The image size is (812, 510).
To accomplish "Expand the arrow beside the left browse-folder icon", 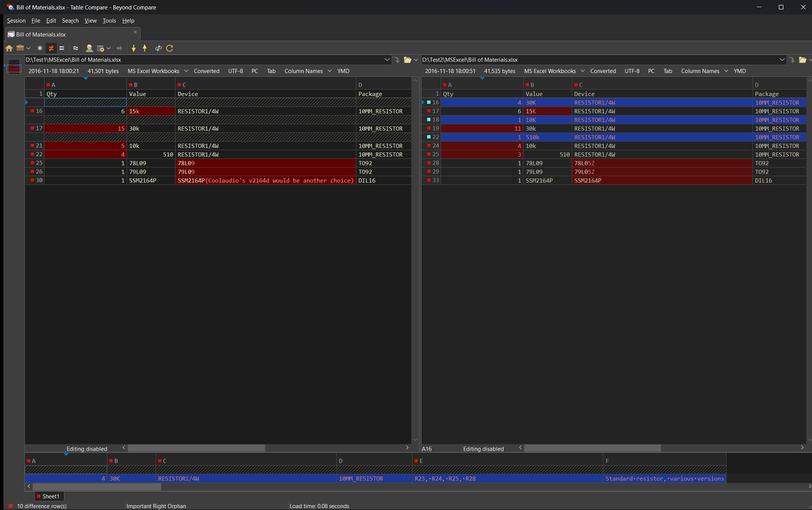I will (416, 60).
